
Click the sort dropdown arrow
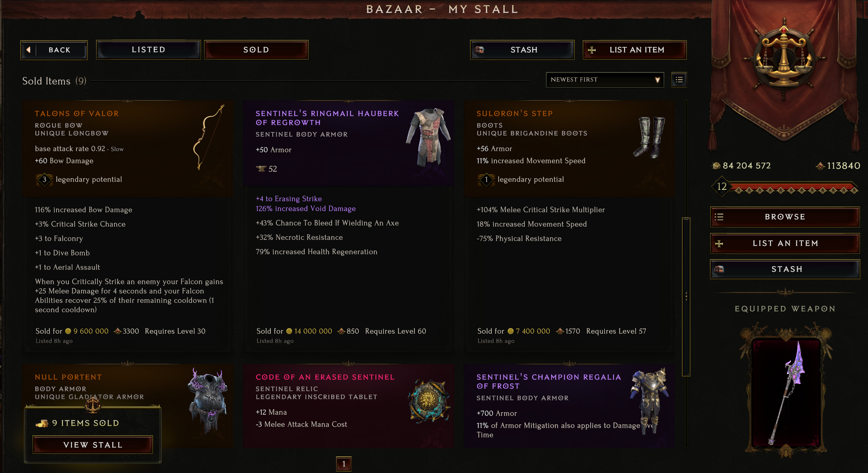click(657, 80)
